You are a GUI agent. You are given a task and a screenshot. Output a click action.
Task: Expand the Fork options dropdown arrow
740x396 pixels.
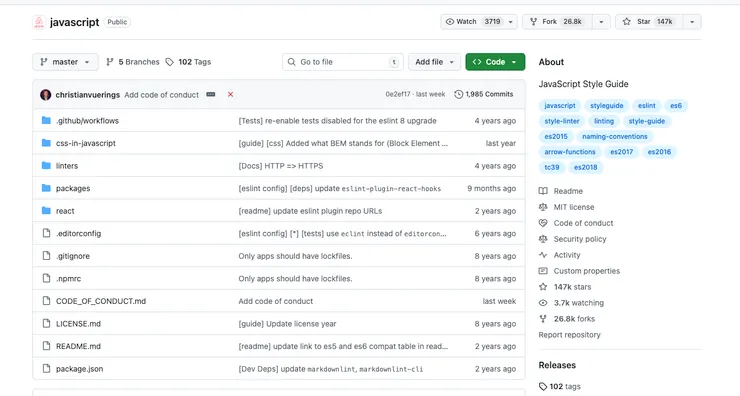[601, 22]
